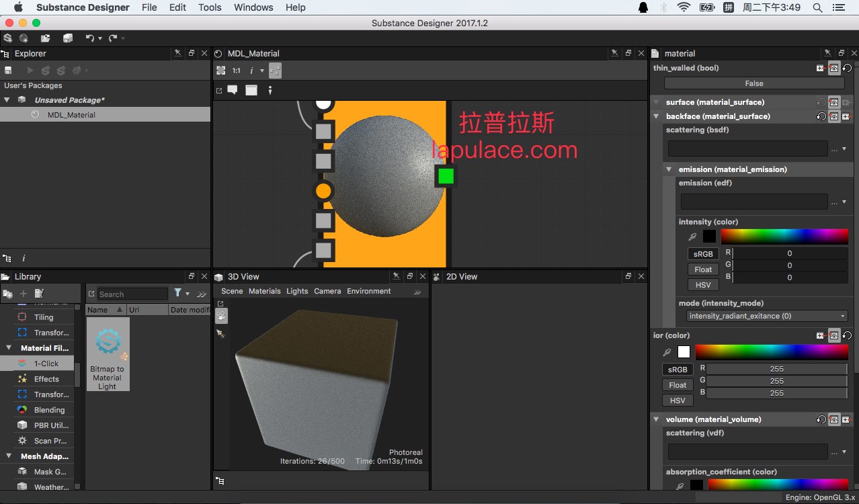Toggle visibility eye for backface parameter

(834, 116)
